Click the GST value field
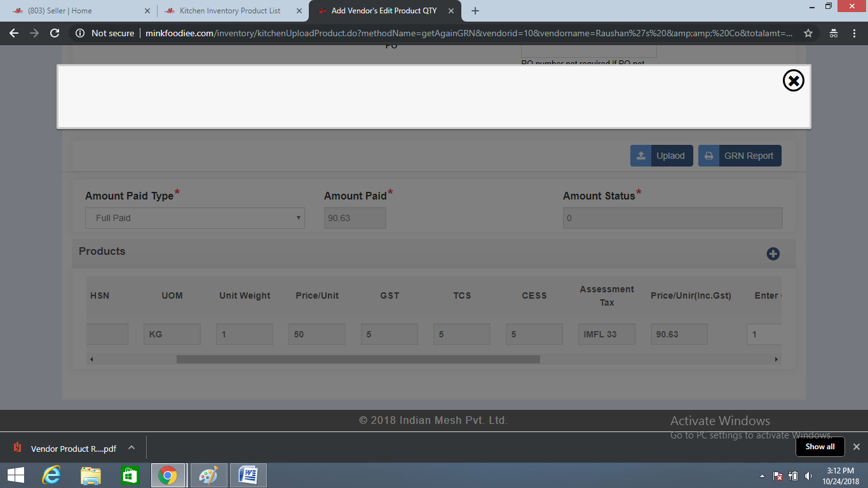Screen dimensions: 868x488 tap(390, 334)
